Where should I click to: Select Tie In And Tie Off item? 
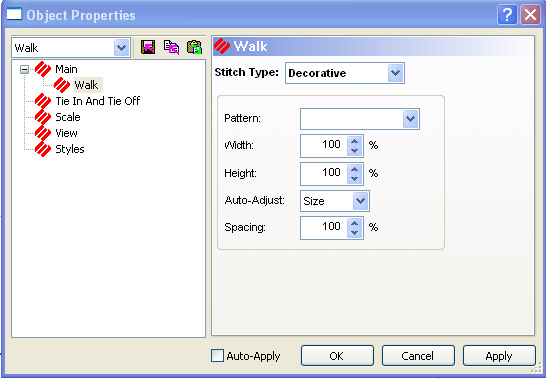[98, 101]
